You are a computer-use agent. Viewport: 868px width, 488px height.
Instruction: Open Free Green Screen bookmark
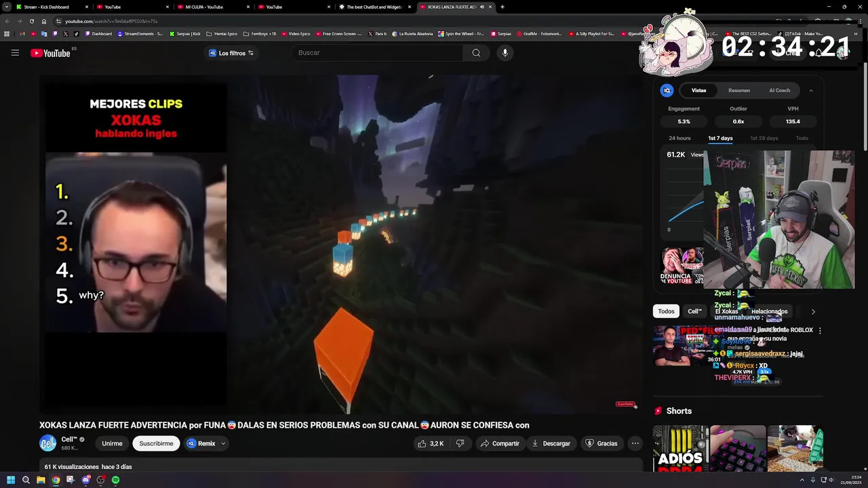point(338,33)
